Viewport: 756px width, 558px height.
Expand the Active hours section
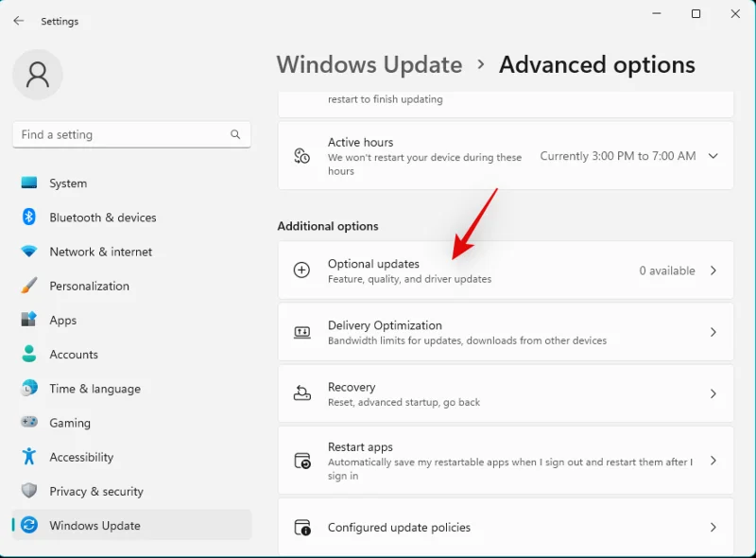(712, 155)
